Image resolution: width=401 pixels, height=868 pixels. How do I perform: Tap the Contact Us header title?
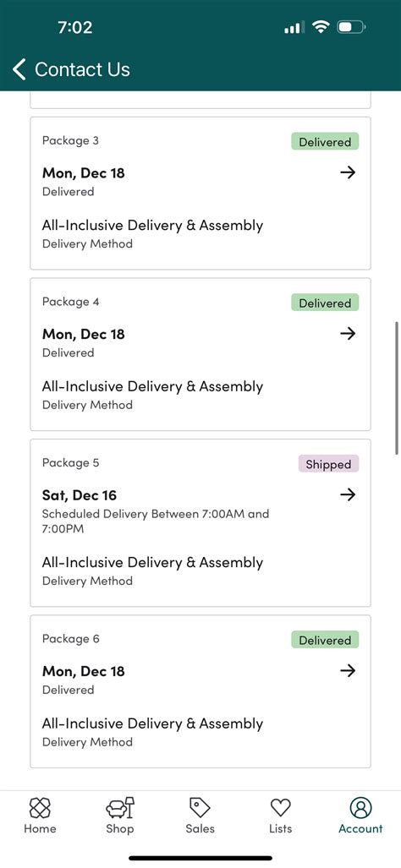[83, 69]
